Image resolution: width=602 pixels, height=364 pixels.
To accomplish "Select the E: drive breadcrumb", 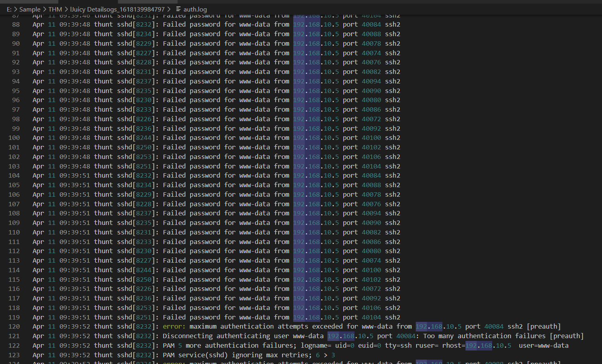I will pyautogui.click(x=9, y=9).
